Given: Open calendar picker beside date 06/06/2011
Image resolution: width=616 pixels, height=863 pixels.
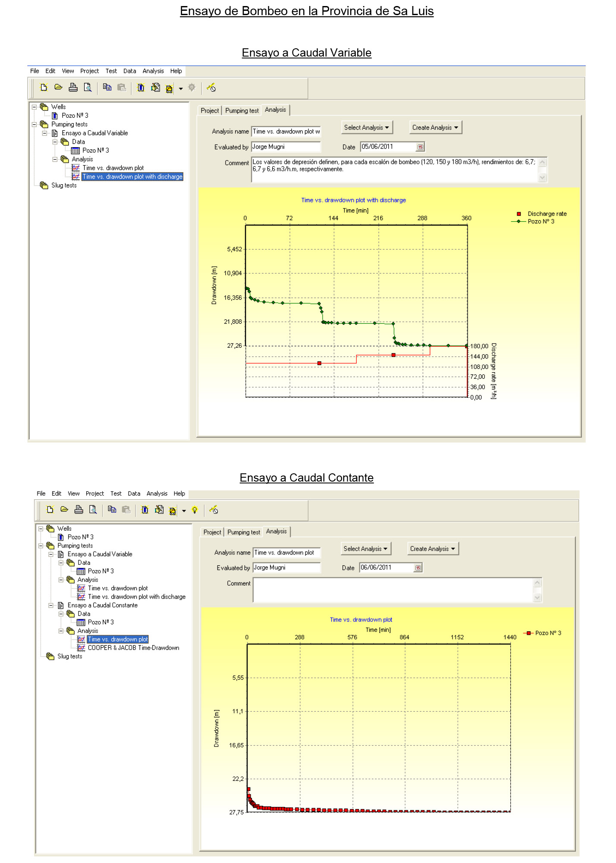Looking at the screenshot, I should 418,568.
